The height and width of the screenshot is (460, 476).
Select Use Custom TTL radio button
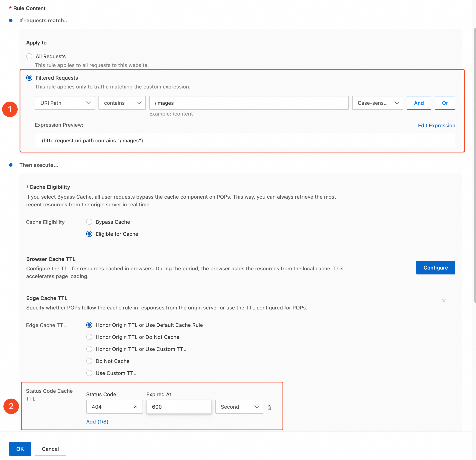point(89,373)
